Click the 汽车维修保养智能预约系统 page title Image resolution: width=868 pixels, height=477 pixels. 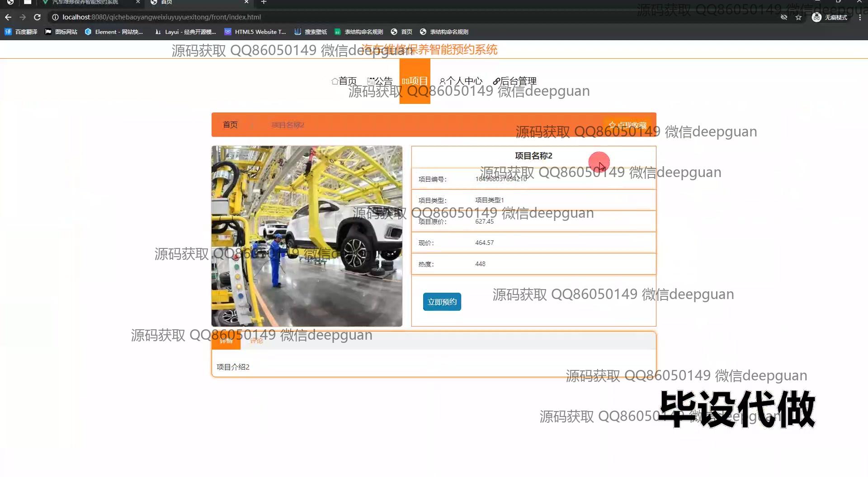[x=429, y=50]
